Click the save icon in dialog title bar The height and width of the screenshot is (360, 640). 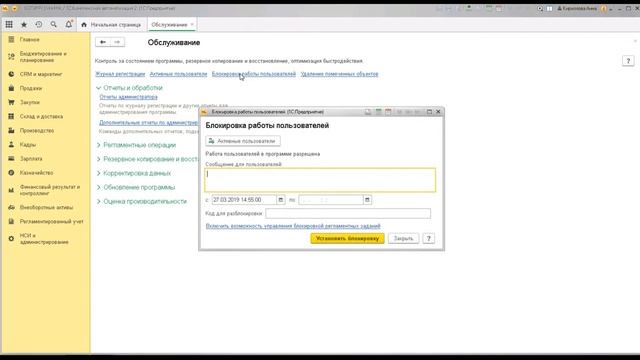point(368,112)
